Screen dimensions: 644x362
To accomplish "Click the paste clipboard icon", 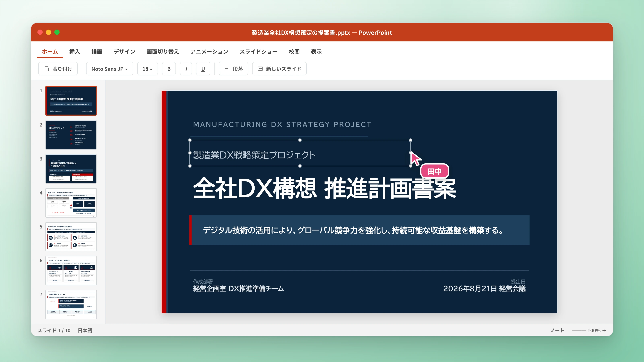I will coord(47,68).
